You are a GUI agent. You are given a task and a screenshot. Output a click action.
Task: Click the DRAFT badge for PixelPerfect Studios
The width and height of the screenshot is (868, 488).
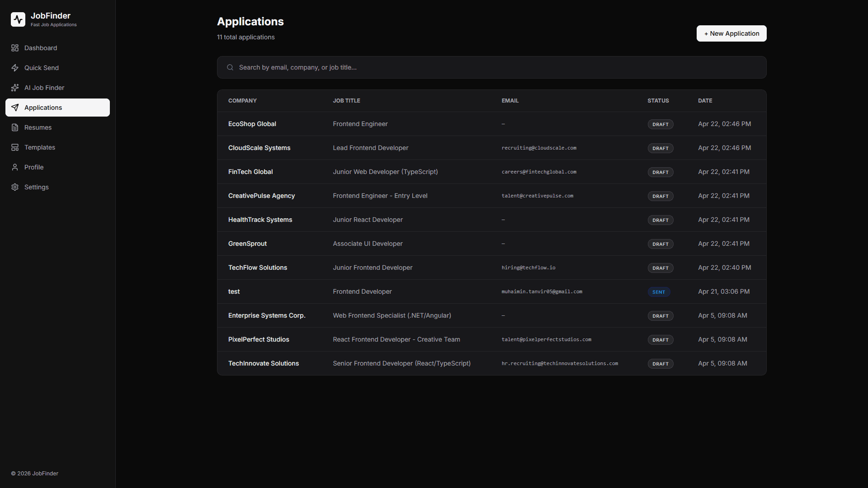(660, 340)
